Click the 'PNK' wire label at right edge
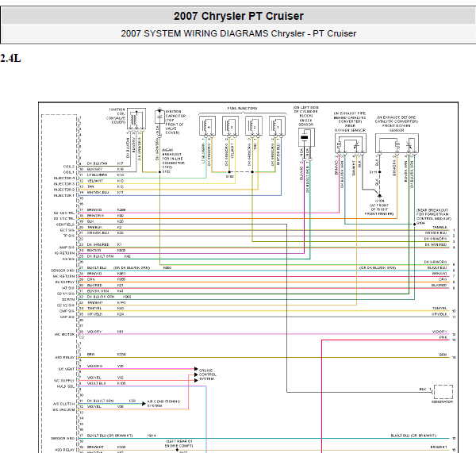Screen dimensions: 476x453 tap(443, 337)
